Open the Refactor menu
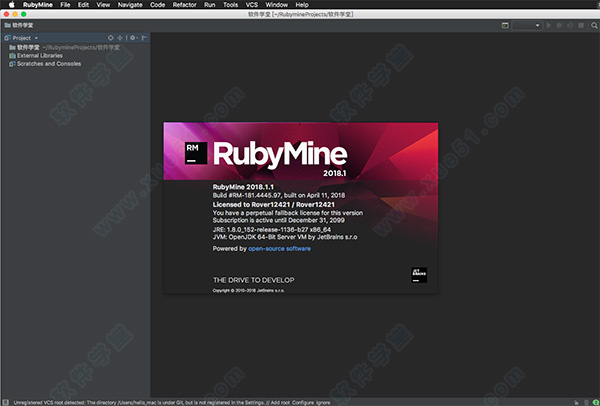 [184, 5]
